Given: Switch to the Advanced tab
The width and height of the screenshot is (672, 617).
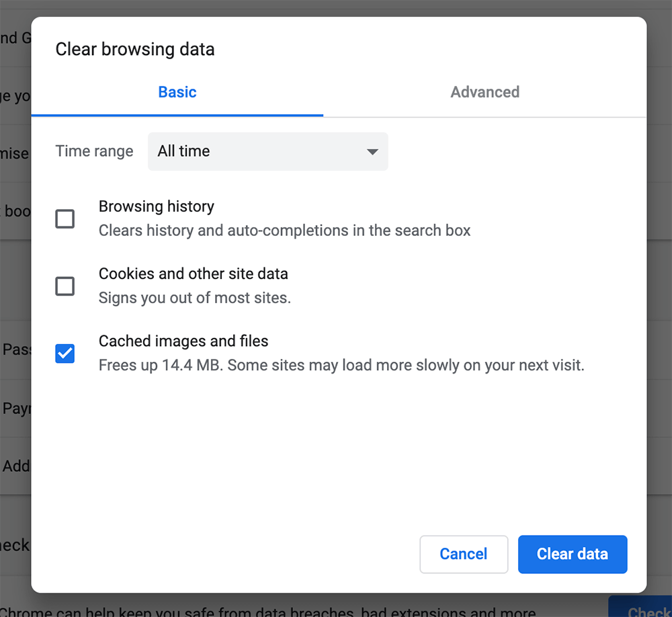Looking at the screenshot, I should pyautogui.click(x=485, y=92).
